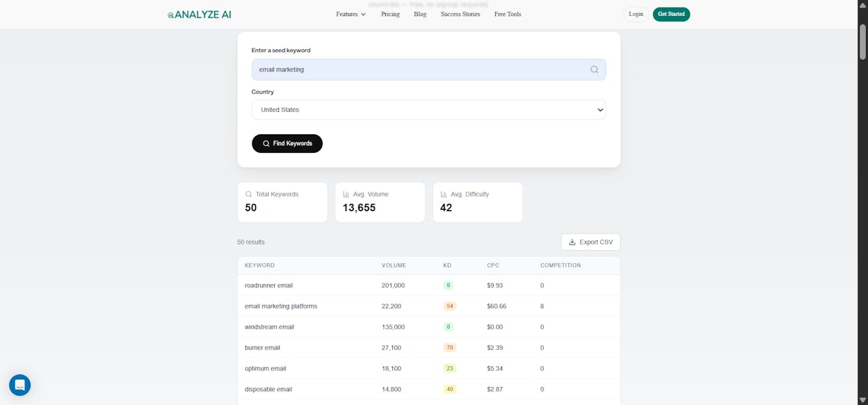Click the 'Enter a seed keyword' label
868x405 pixels.
coord(281,51)
